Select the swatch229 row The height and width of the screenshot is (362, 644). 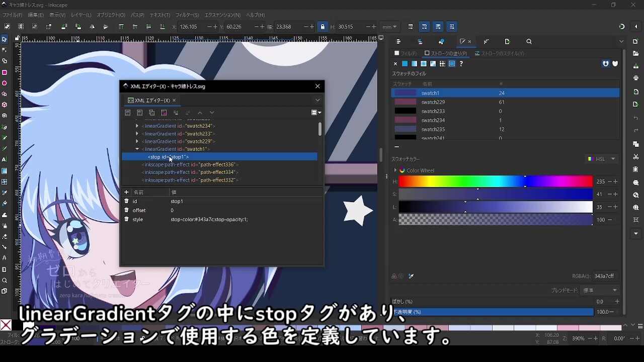tap(505, 102)
